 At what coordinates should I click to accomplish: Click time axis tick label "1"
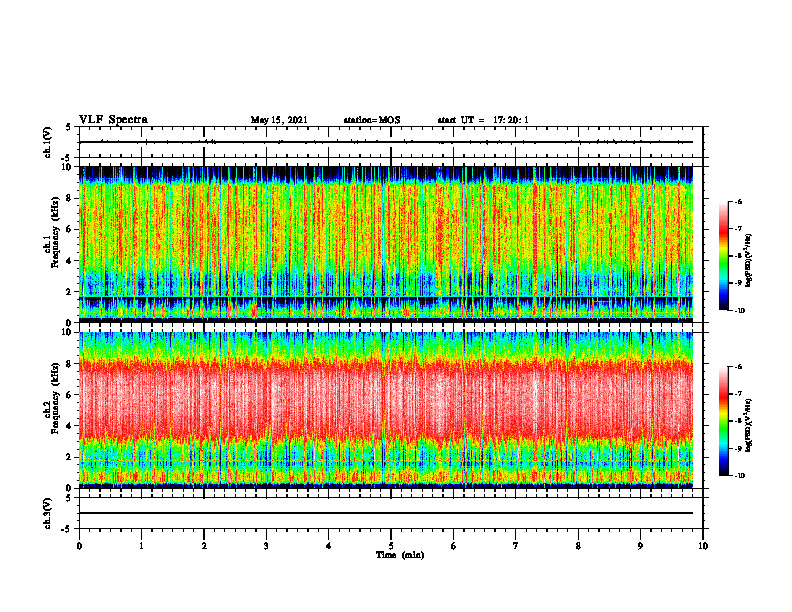pos(141,546)
